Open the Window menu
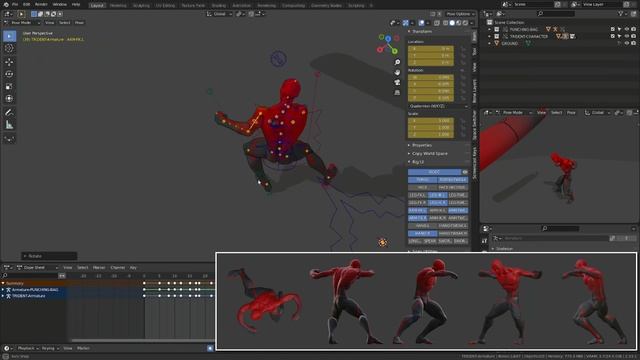Viewport: 640px width, 360px height. 60,4
